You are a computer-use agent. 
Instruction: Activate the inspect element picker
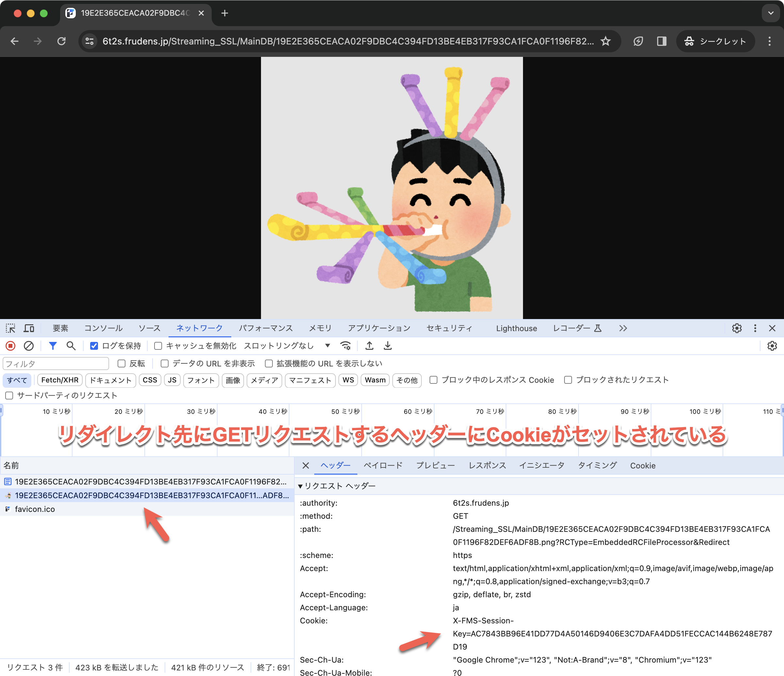tap(10, 328)
